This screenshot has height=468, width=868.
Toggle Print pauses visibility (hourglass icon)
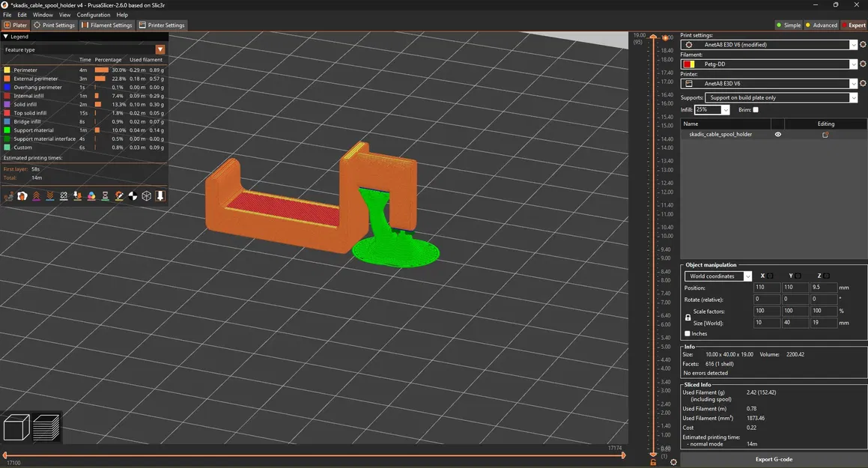click(x=105, y=196)
